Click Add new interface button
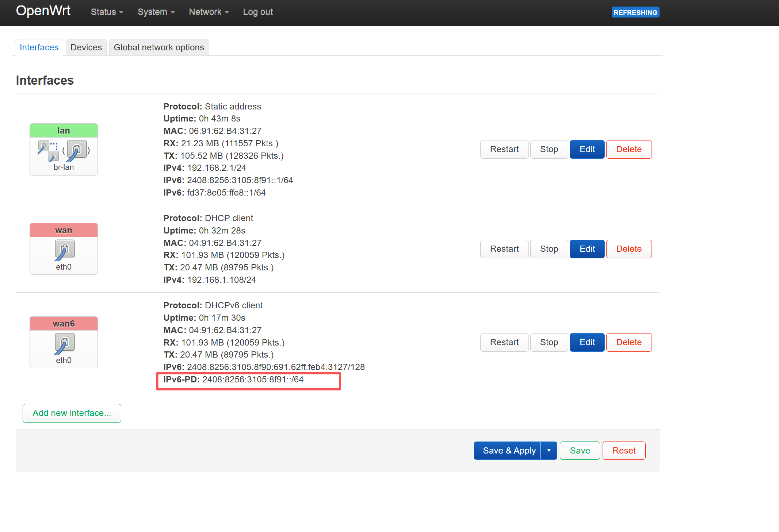The width and height of the screenshot is (779, 532). click(72, 413)
